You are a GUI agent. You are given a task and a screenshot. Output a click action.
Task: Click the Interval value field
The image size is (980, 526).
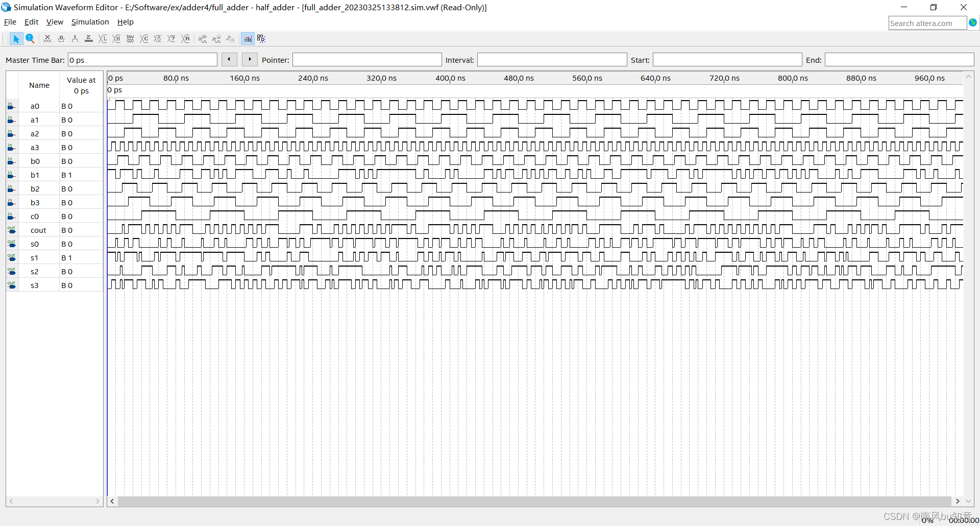tap(552, 60)
